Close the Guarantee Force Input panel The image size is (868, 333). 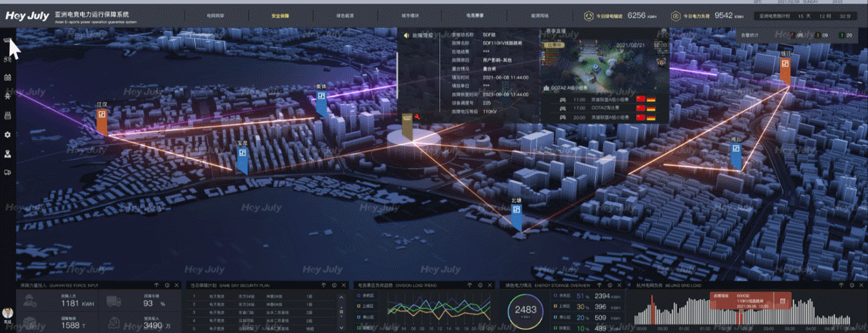pos(176,285)
